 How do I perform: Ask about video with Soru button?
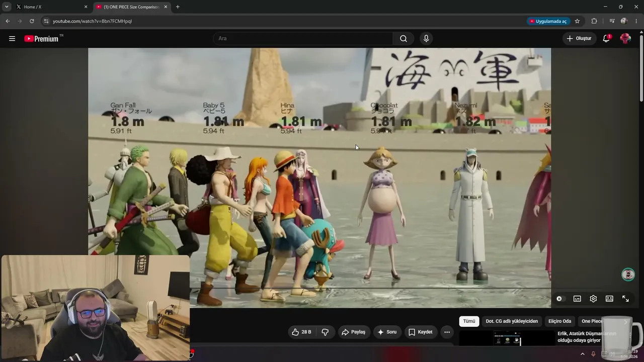387,332
